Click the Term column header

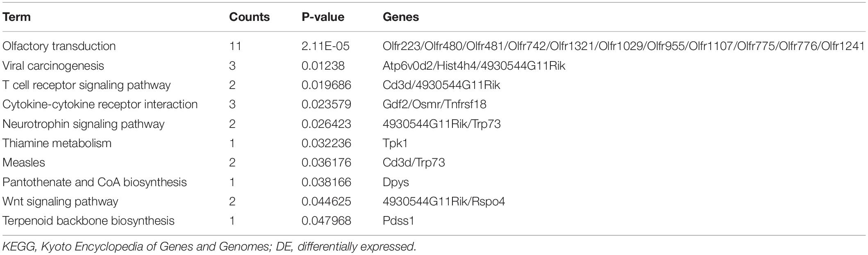(x=16, y=17)
